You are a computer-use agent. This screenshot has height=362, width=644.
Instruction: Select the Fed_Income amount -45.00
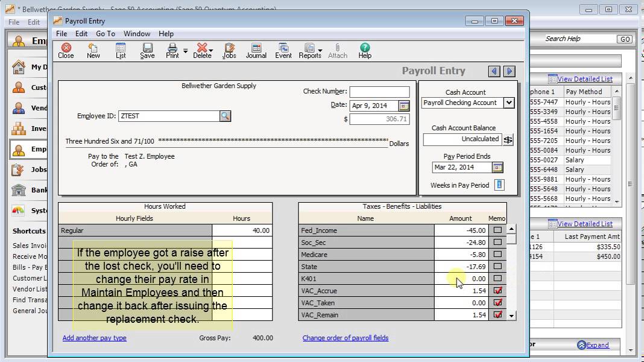(x=461, y=230)
